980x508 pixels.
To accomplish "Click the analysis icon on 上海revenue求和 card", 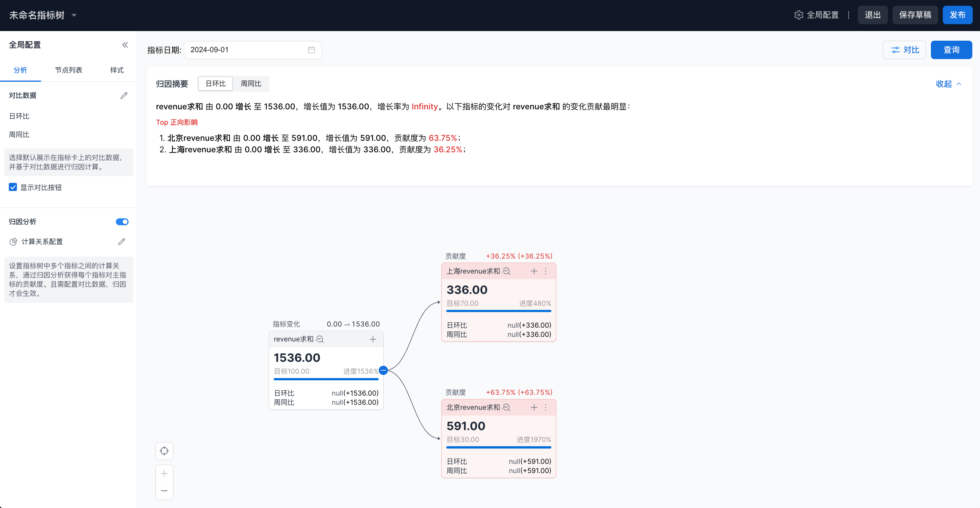I will tap(506, 271).
